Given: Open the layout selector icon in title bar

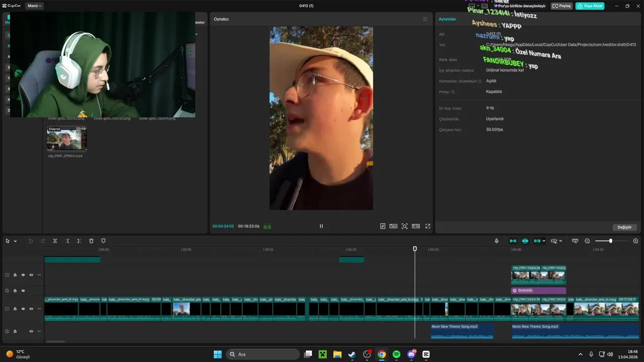Looking at the screenshot, I should pyautogui.click(x=471, y=6).
